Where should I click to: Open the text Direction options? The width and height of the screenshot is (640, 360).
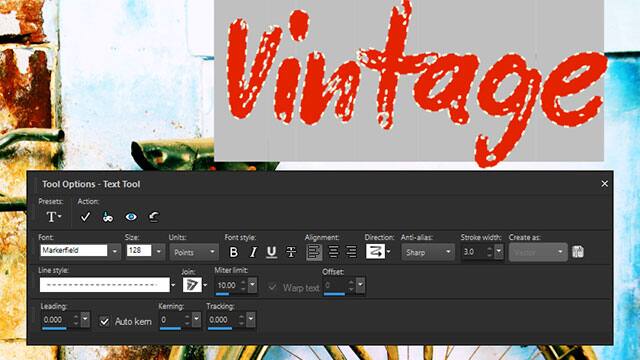tap(378, 251)
